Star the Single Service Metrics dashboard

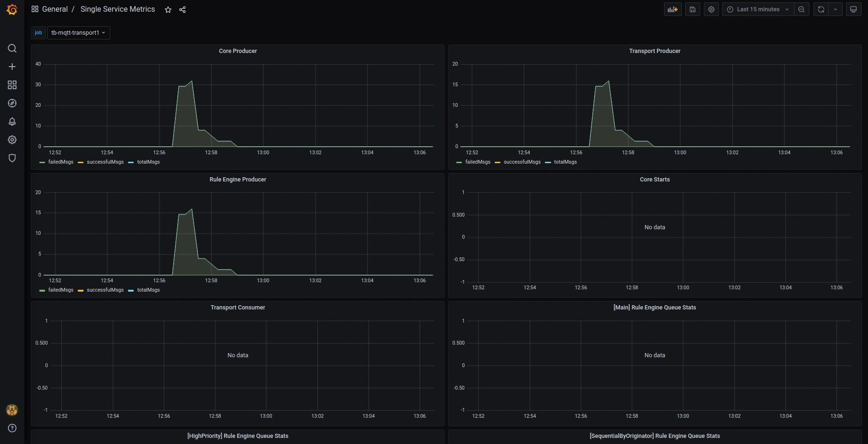pyautogui.click(x=168, y=10)
